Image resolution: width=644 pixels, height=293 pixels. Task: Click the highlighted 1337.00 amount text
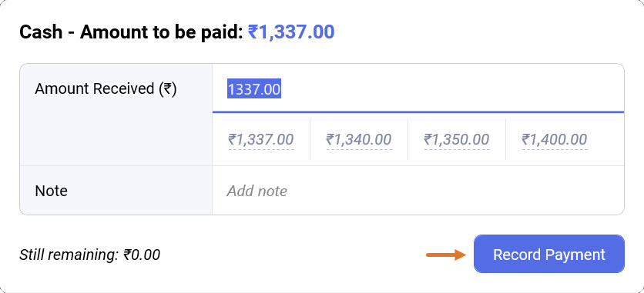click(254, 89)
